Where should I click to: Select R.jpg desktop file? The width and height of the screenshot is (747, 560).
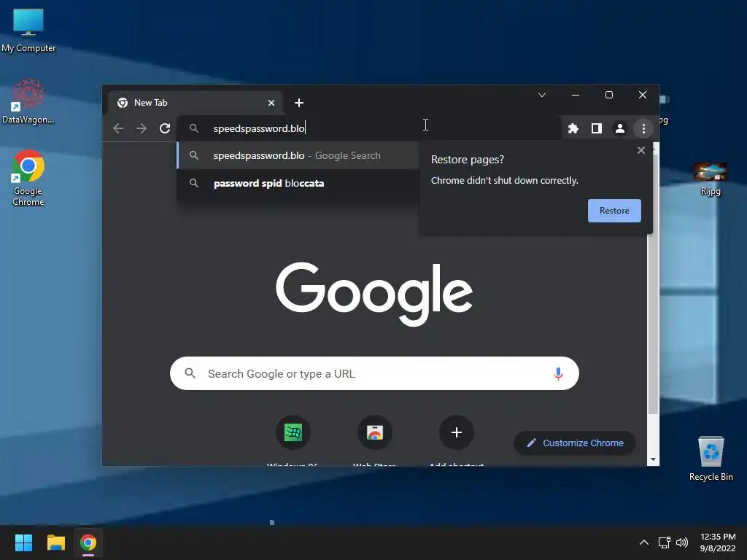[711, 179]
